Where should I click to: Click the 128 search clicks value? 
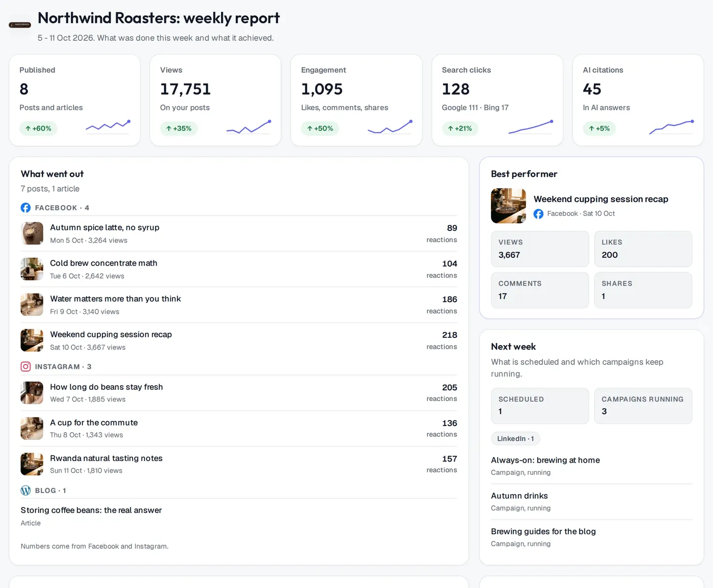click(456, 89)
